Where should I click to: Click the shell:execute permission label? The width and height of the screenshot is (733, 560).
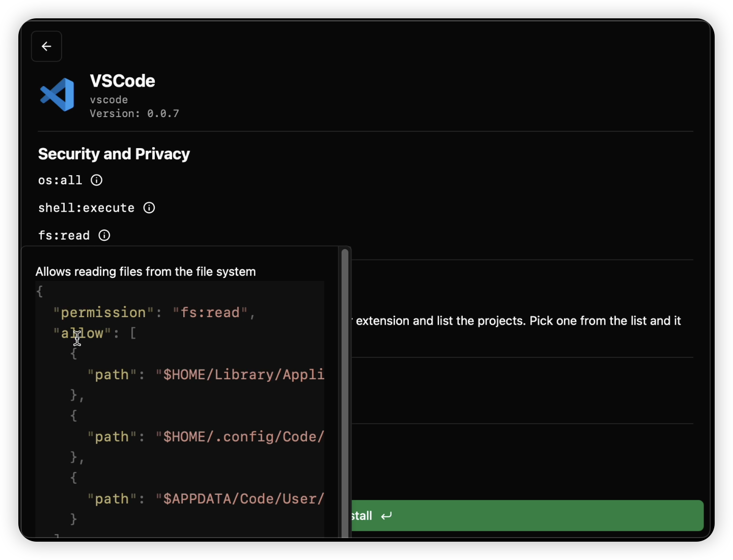[87, 208]
